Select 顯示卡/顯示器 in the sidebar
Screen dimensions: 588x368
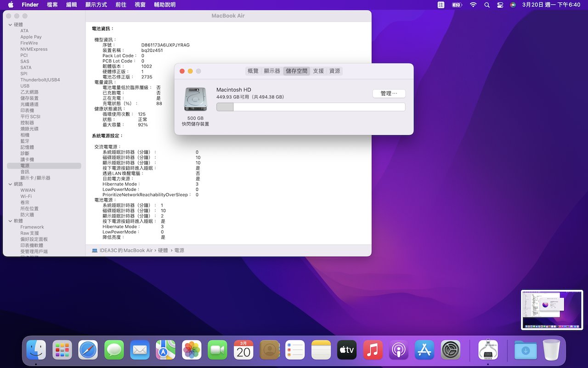pyautogui.click(x=35, y=178)
